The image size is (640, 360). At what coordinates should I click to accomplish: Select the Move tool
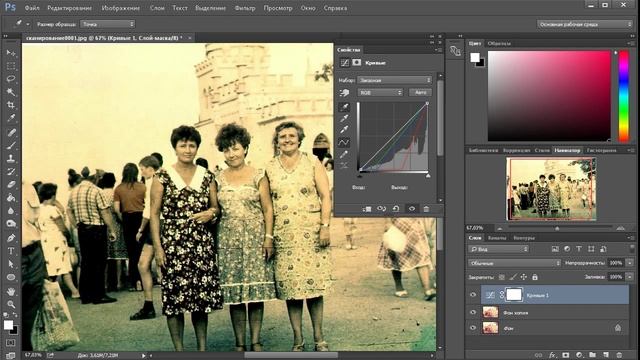[x=11, y=53]
